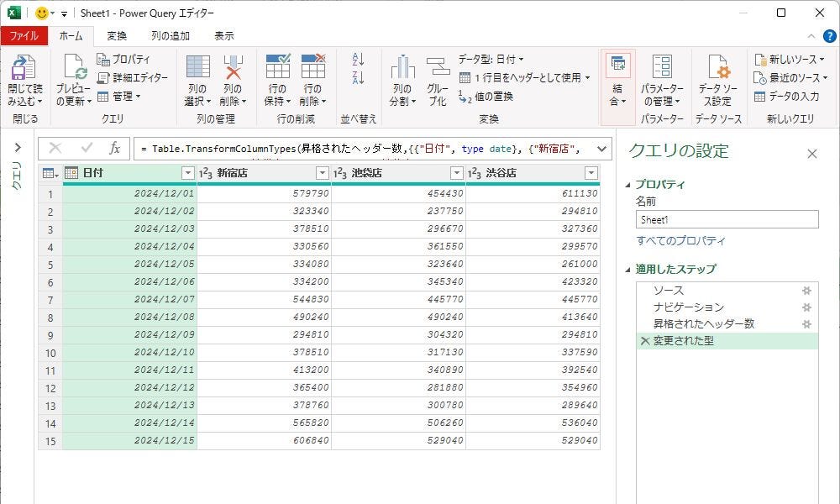Click the グループ化 (Group By) icon
This screenshot has height=504, width=840.
[x=438, y=67]
